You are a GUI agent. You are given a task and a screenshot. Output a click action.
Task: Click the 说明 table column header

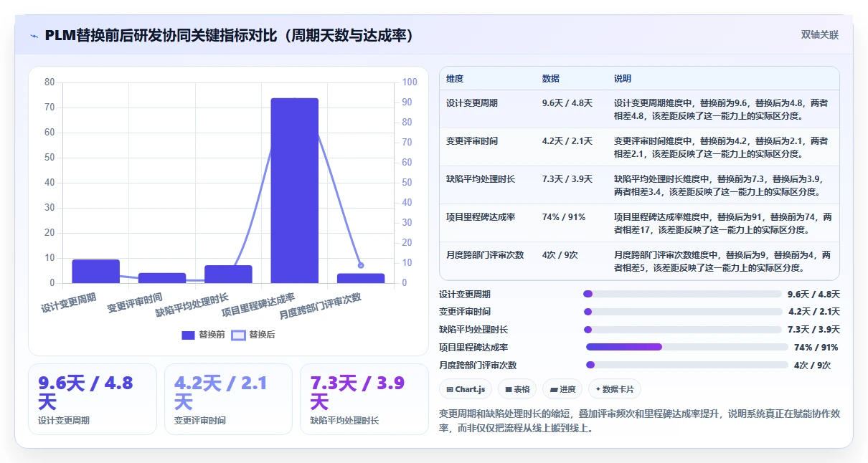[623, 78]
